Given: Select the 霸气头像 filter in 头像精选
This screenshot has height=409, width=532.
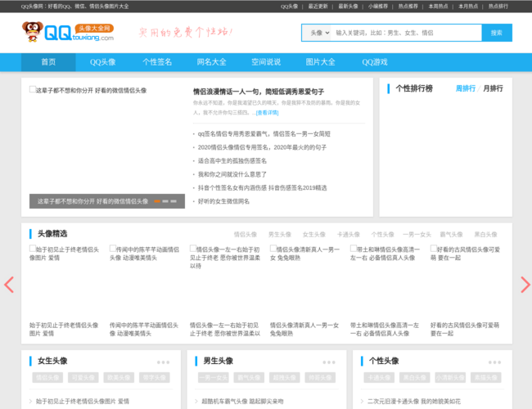Looking at the screenshot, I should (x=451, y=234).
